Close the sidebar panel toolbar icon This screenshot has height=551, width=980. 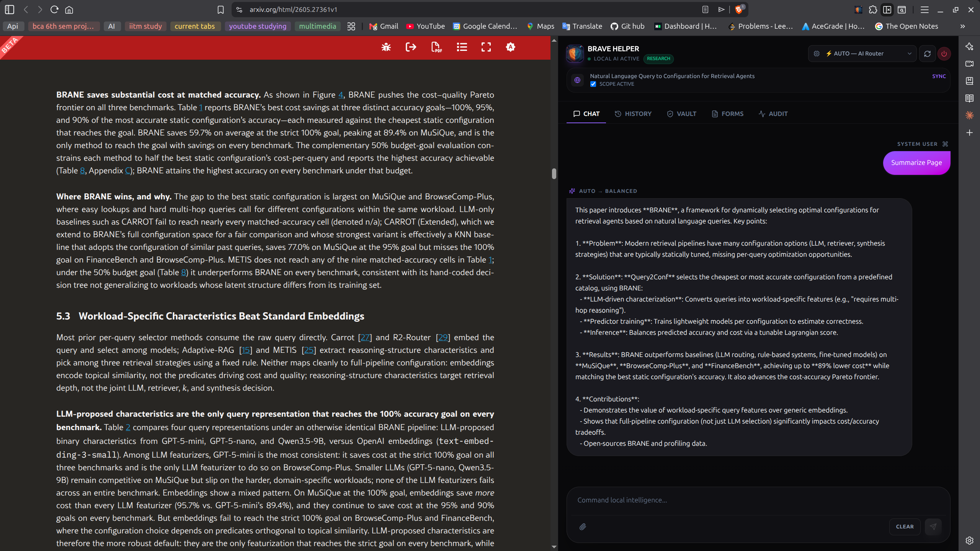click(x=887, y=10)
